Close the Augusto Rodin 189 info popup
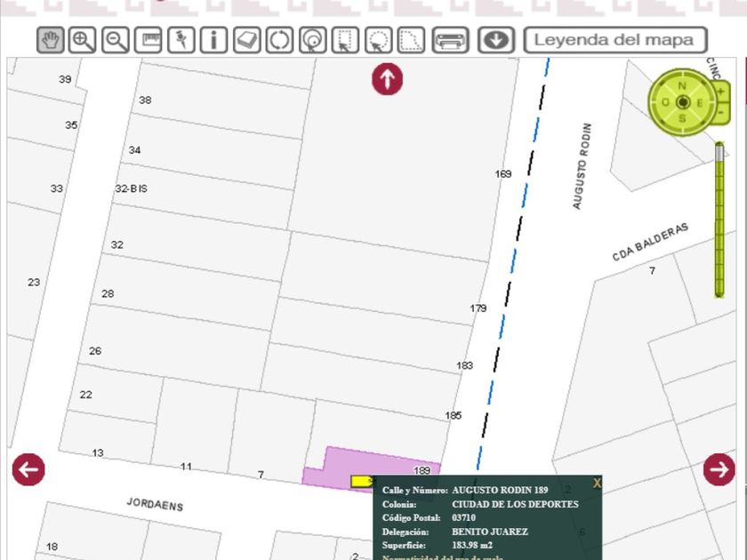This screenshot has height=560, width=747. coord(597,484)
